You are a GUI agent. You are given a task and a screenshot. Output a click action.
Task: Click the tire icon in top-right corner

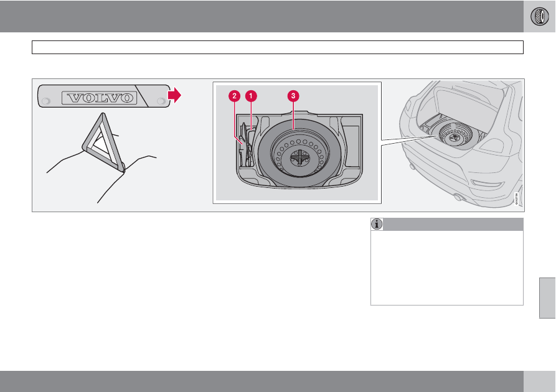click(x=539, y=16)
